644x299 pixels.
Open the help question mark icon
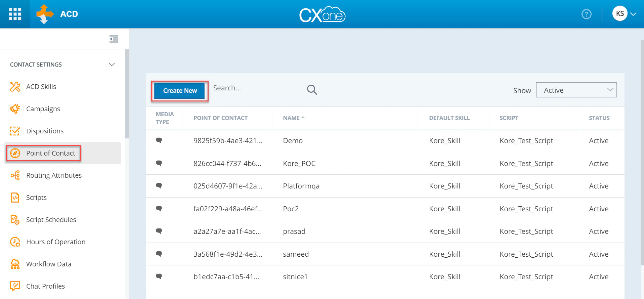(x=587, y=14)
